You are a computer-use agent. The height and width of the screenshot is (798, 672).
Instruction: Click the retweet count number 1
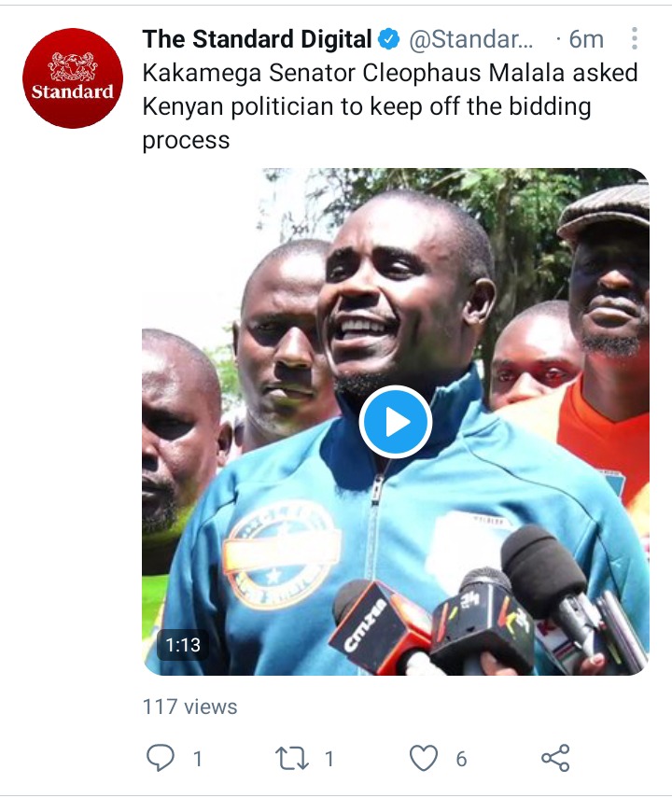pyautogui.click(x=329, y=760)
